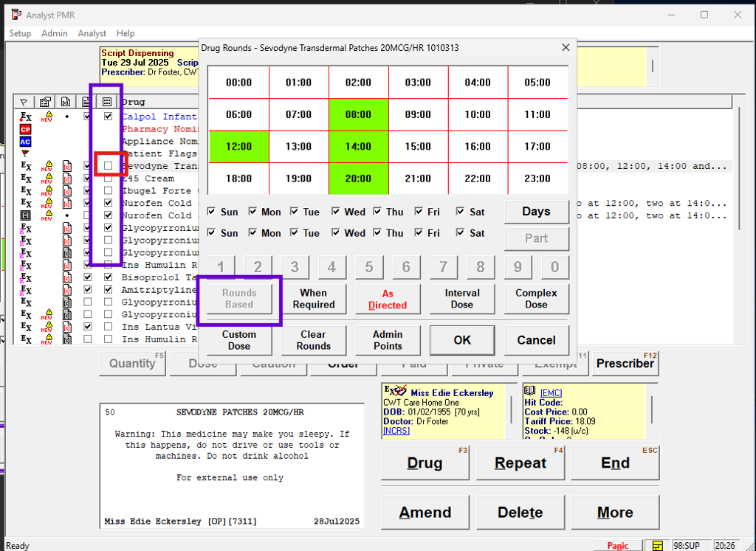Tick the rounds checkbox for Sevodyne row

pos(109,166)
